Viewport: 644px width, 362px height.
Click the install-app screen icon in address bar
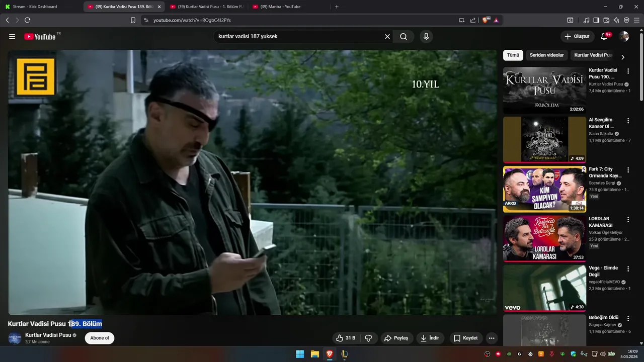coord(461,20)
